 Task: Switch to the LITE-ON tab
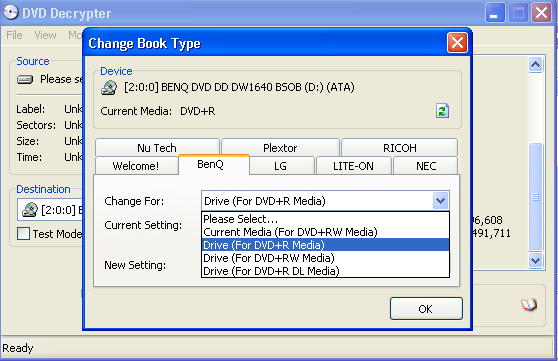(x=354, y=166)
